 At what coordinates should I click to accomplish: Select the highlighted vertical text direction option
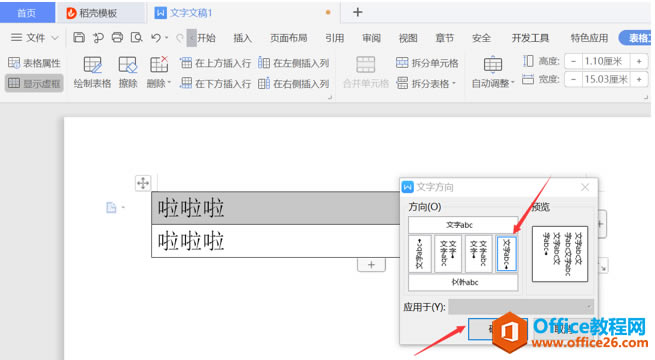[506, 254]
